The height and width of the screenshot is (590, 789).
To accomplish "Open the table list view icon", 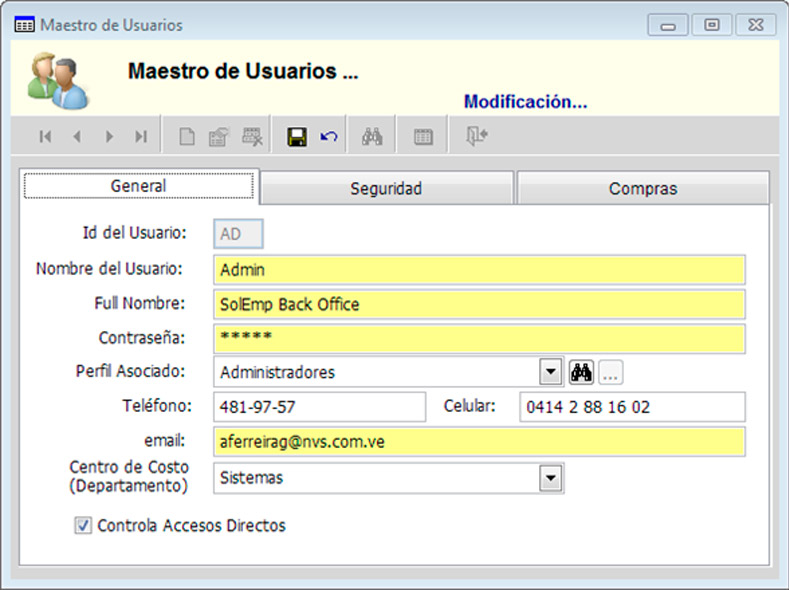I will pyautogui.click(x=423, y=137).
